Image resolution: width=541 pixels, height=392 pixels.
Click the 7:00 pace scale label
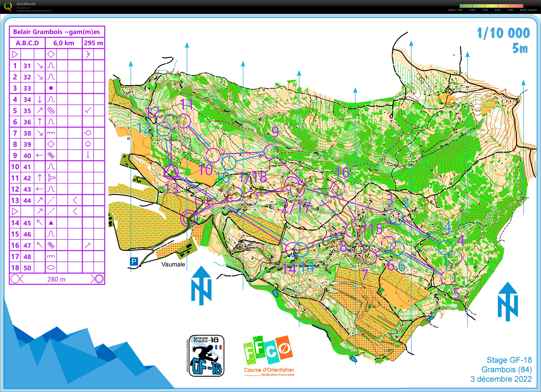pyautogui.click(x=485, y=10)
